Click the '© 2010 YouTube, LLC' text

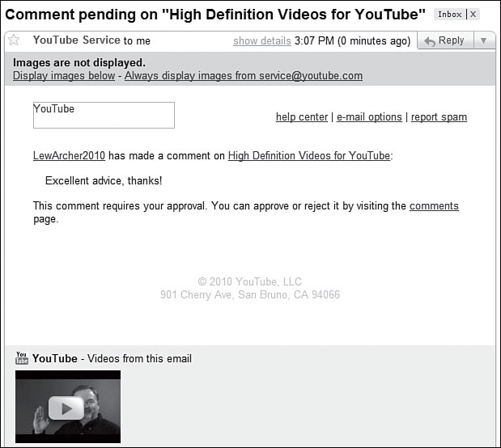(250, 281)
